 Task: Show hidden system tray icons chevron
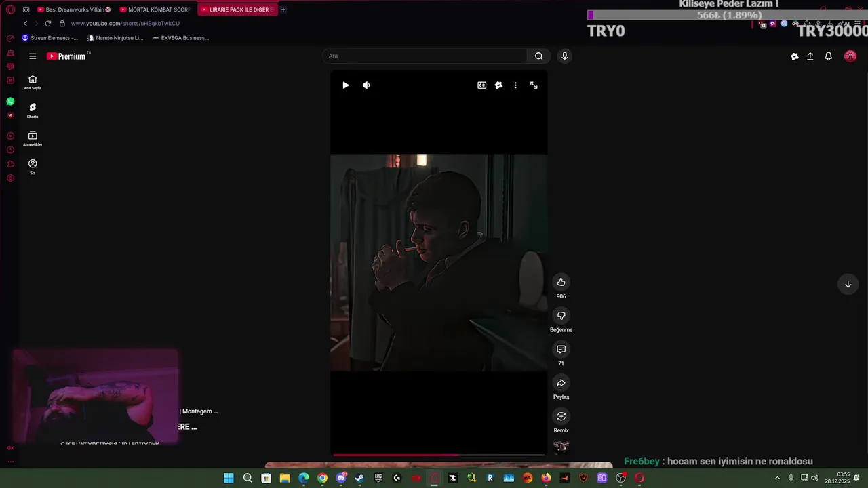coord(777,478)
